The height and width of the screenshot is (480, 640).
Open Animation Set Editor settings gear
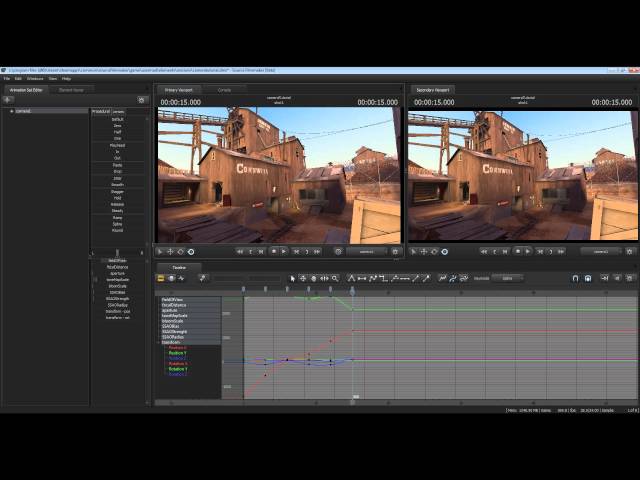[x=142, y=100]
